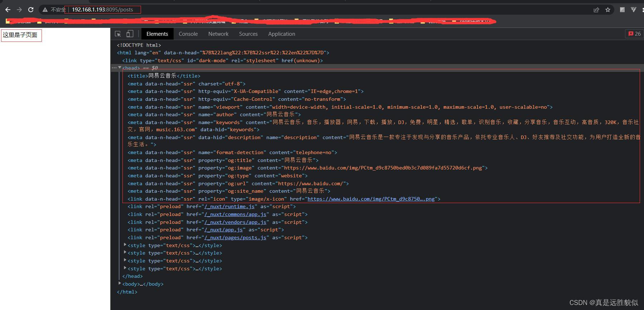Open the 26 errors counter
This screenshot has width=644, height=310.
coord(635,34)
